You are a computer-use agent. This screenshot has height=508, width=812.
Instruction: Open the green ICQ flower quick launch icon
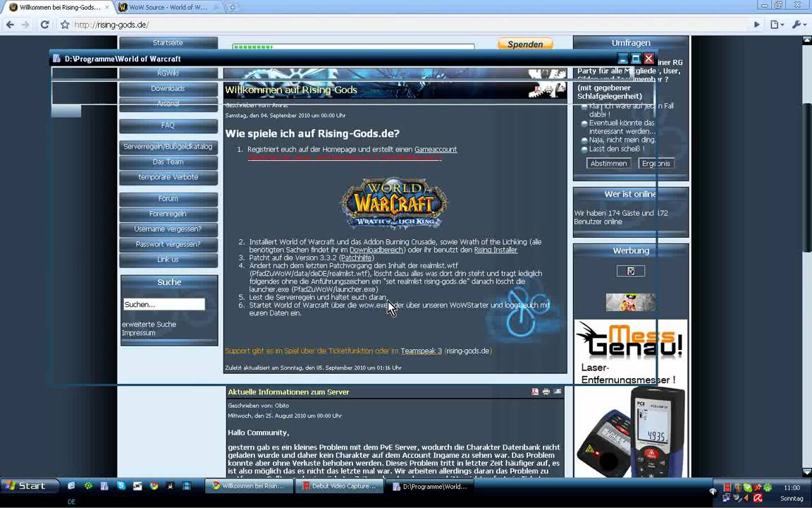pos(89,485)
